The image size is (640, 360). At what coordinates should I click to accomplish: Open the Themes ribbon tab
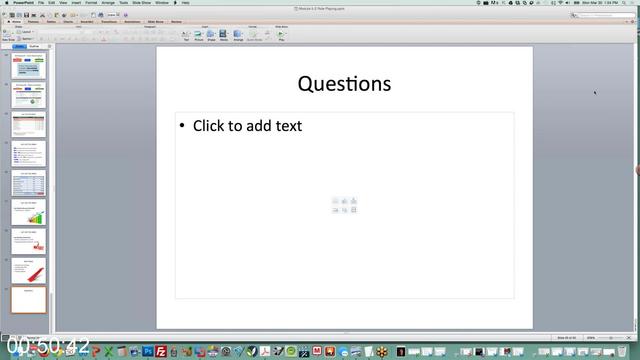tap(33, 22)
